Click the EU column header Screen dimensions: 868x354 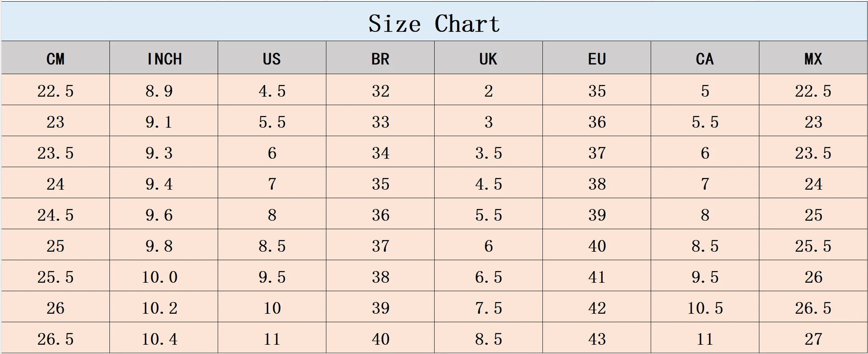(597, 59)
